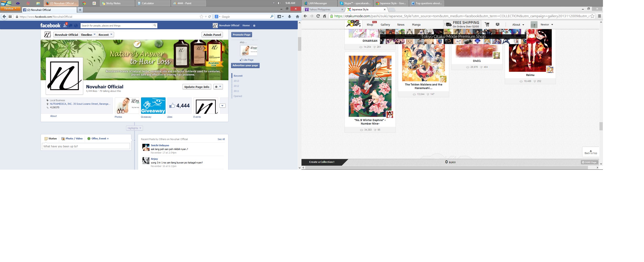Open the taskbar volume icon

[x=279, y=3]
